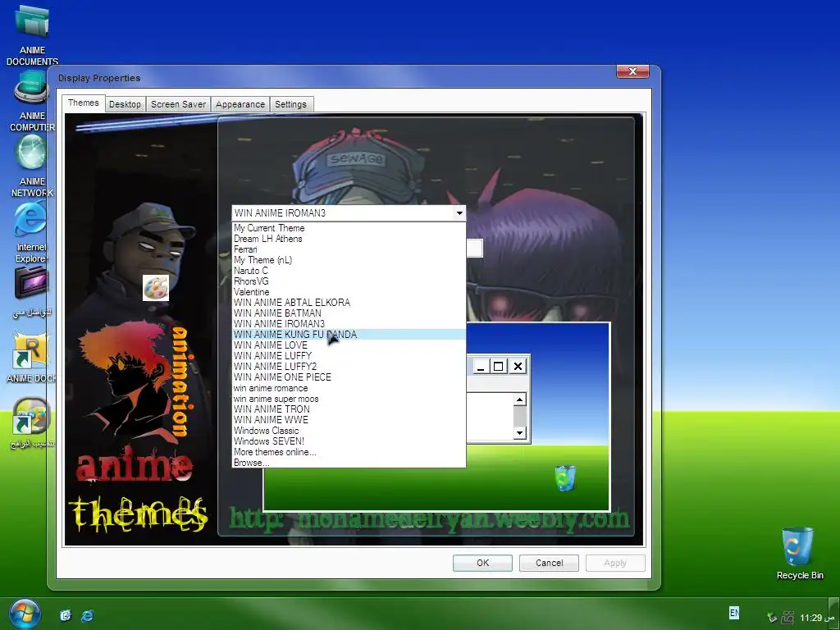
Task: Open the purple folder desktop icon
Action: click(x=31, y=282)
